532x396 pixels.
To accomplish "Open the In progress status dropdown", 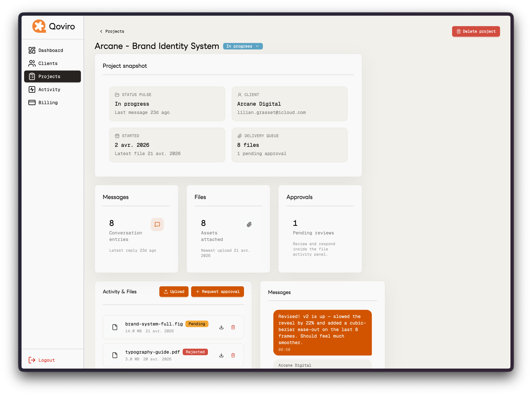I will [243, 46].
